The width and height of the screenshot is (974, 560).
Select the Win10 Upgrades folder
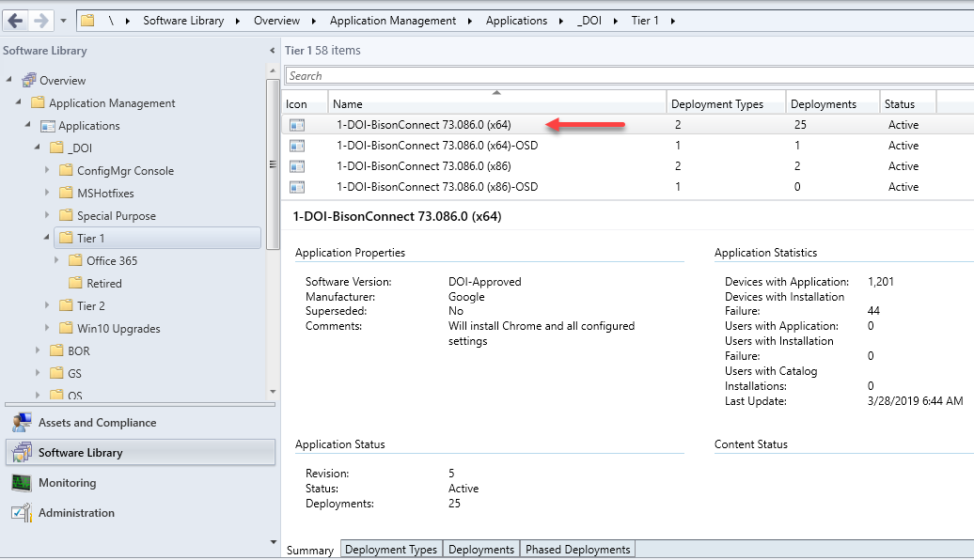point(111,329)
